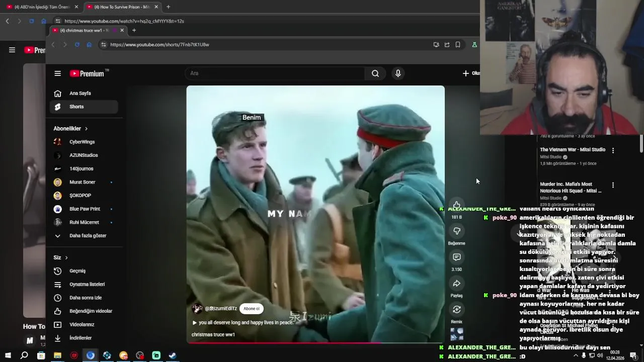The width and height of the screenshot is (644, 362).
Task: Open Blue Paw Print channel
Action: pos(84,209)
